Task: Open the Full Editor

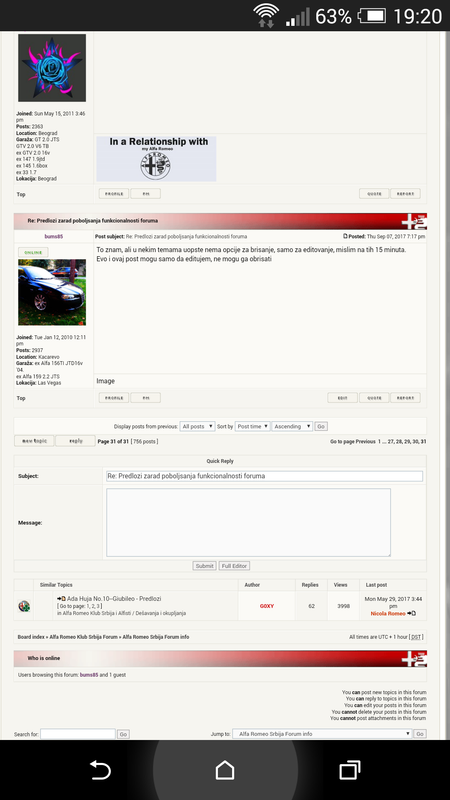Action: [x=234, y=566]
